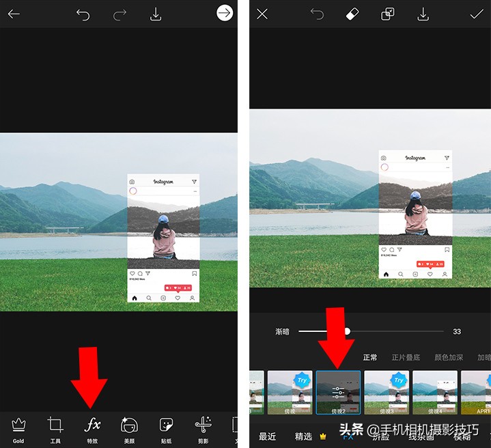This screenshot has width=491, height=448.
Task: Choose the APR1 filter thumbnail
Action: (x=476, y=393)
